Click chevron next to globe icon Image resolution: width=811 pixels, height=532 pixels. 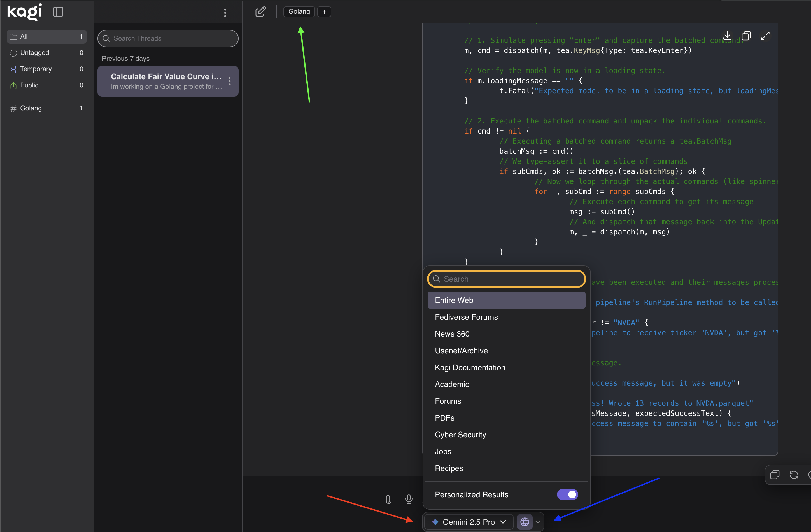click(538, 522)
